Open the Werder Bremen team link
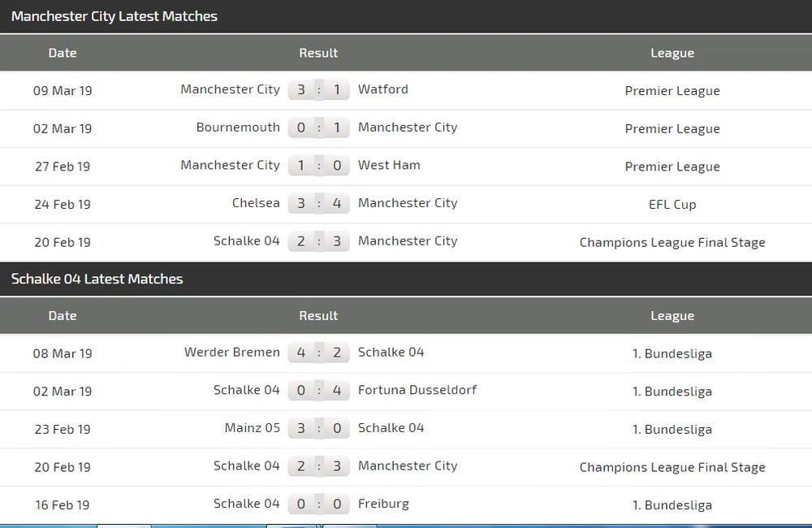The width and height of the screenshot is (812, 528). 232,353
